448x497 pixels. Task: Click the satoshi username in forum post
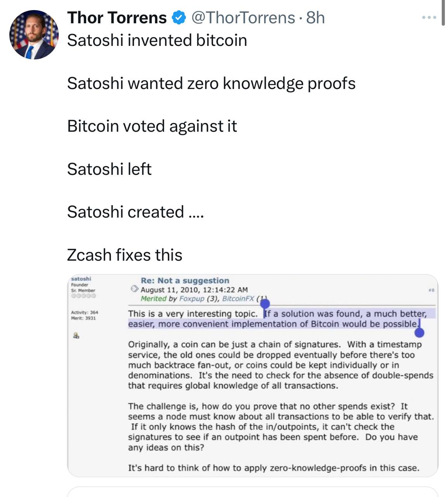(81, 278)
